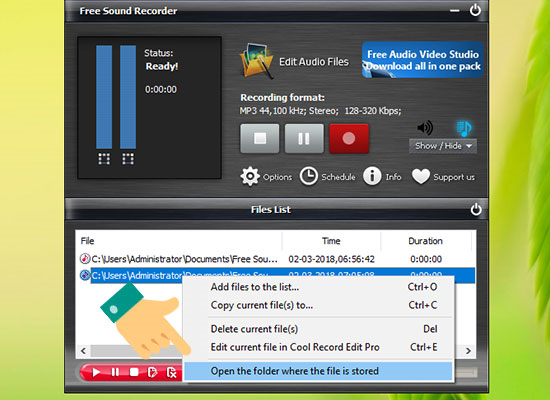550x400 pixels.
Task: Click the dotted square under right meter
Action: click(x=128, y=159)
